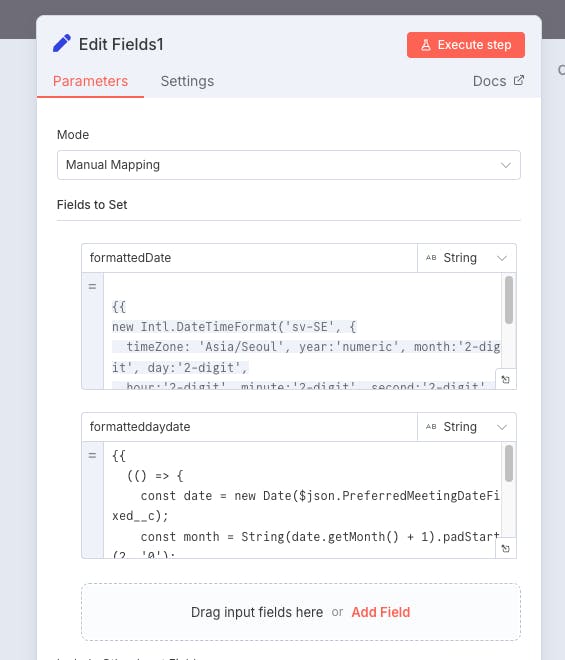This screenshot has width=565, height=660.
Task: Click the formattedDate expression scrollbar
Action: coord(509,300)
